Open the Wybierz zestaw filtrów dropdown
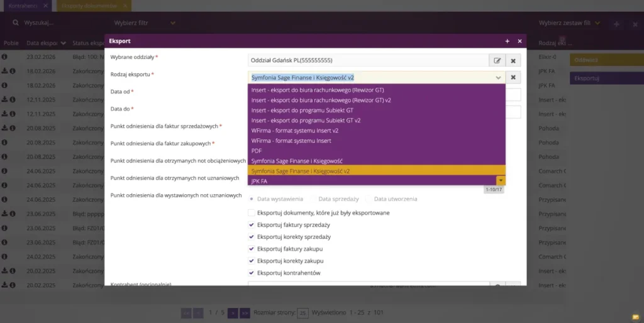Image resolution: width=644 pixels, height=323 pixels. click(569, 23)
